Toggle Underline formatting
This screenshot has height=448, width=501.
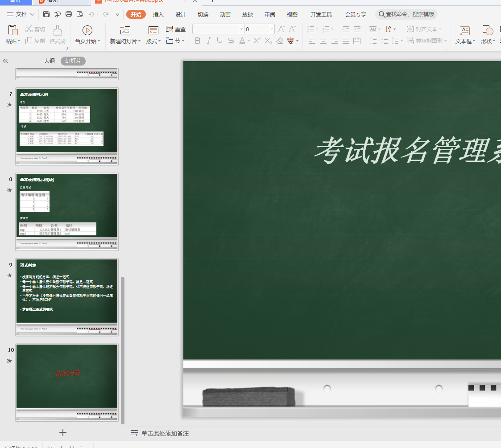pyautogui.click(x=219, y=41)
